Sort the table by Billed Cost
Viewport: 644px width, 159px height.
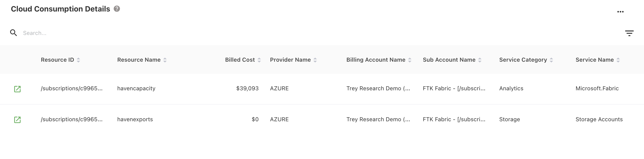pos(259,60)
